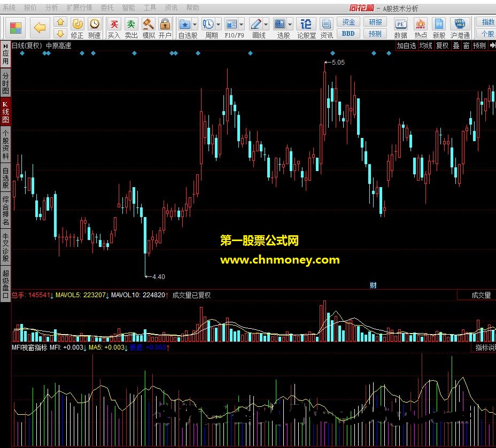Open the 资讯 menu in menu bar

click(171, 7)
